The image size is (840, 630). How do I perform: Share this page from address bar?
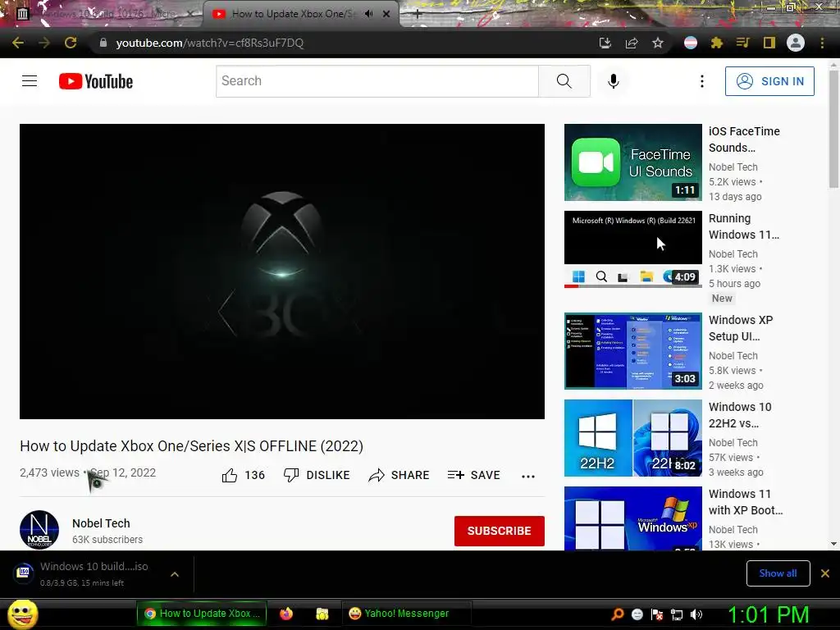[632, 43]
